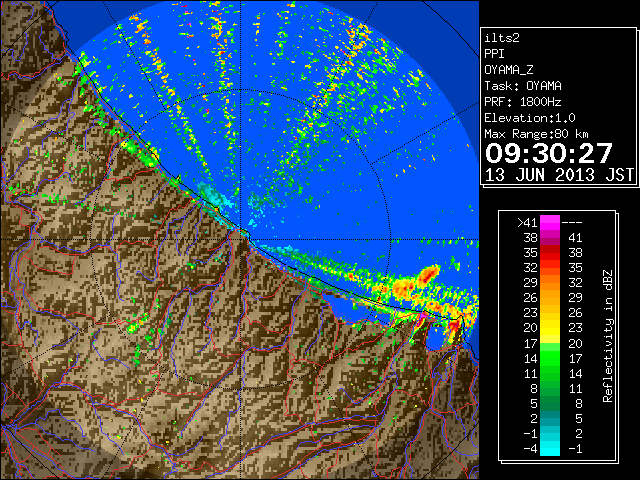The image size is (640, 480).
Task: Click the red 35-38 dBZ legend color
Action: click(550, 253)
